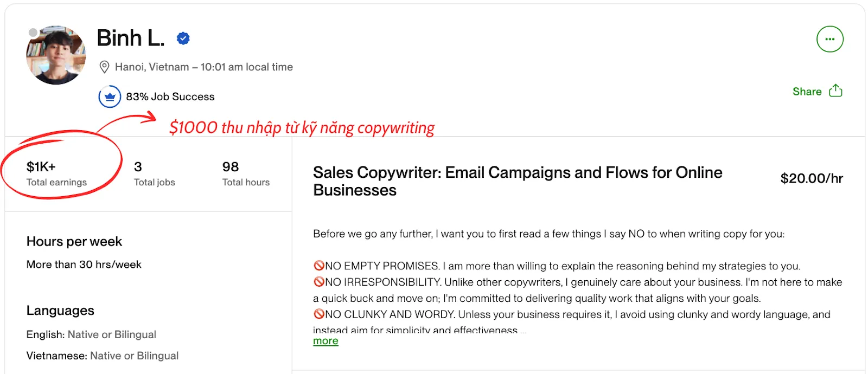Click the blue verified badge icon
This screenshot has width=868, height=374.
pos(183,38)
